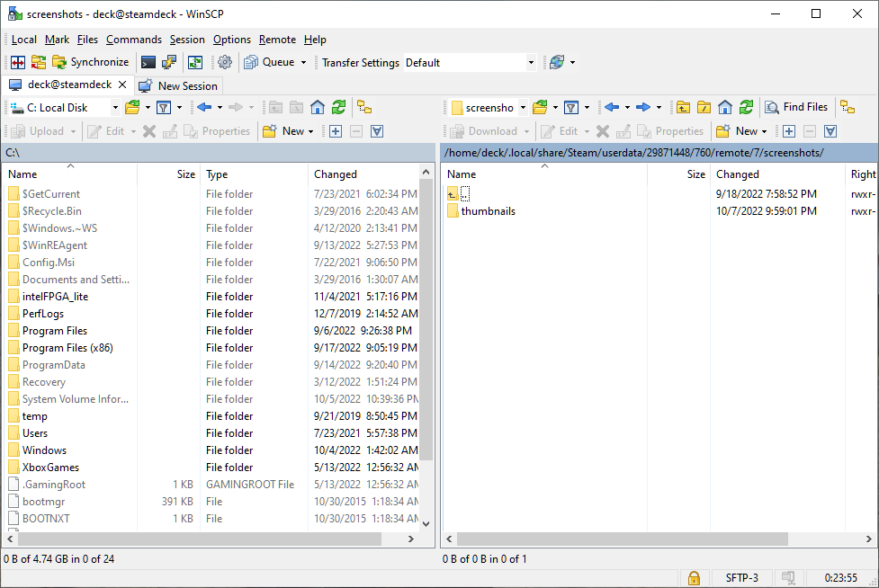
Task: Sort local files by Changed column
Action: tap(364, 174)
